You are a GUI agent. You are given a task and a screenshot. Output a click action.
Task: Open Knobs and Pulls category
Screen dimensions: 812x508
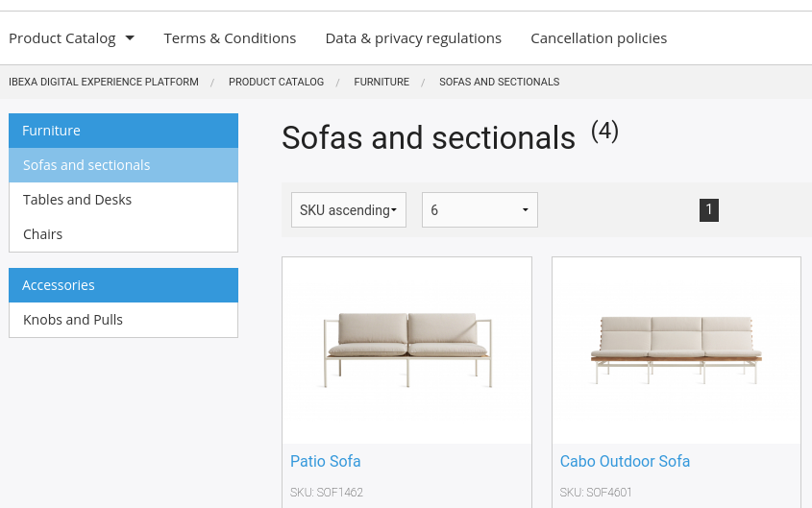[x=123, y=320]
